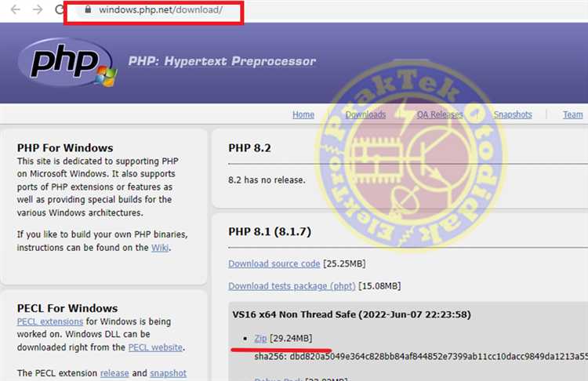
Task: Click the PECL extension release link
Action: [x=114, y=373]
